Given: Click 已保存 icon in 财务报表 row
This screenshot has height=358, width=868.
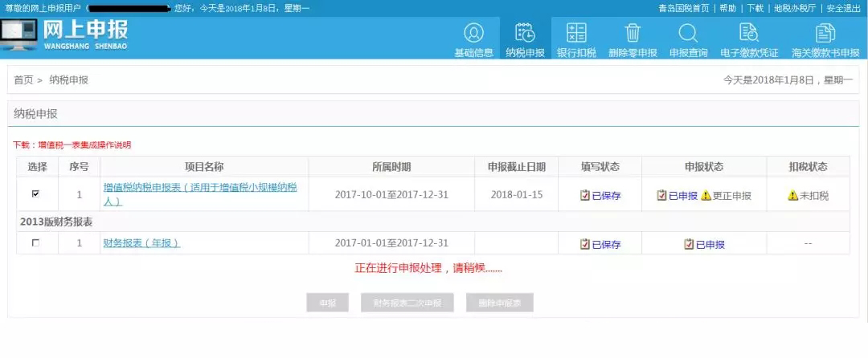Looking at the screenshot, I should pyautogui.click(x=584, y=244).
